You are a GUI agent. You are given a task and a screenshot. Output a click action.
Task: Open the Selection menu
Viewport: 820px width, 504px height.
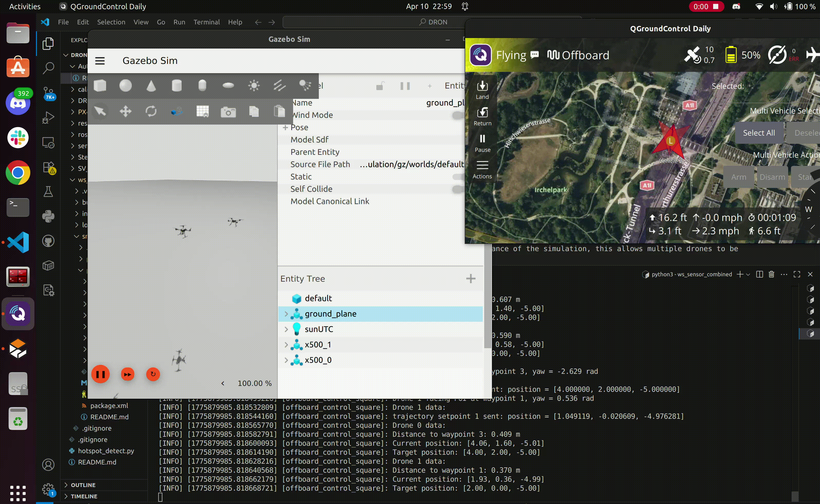(x=111, y=22)
